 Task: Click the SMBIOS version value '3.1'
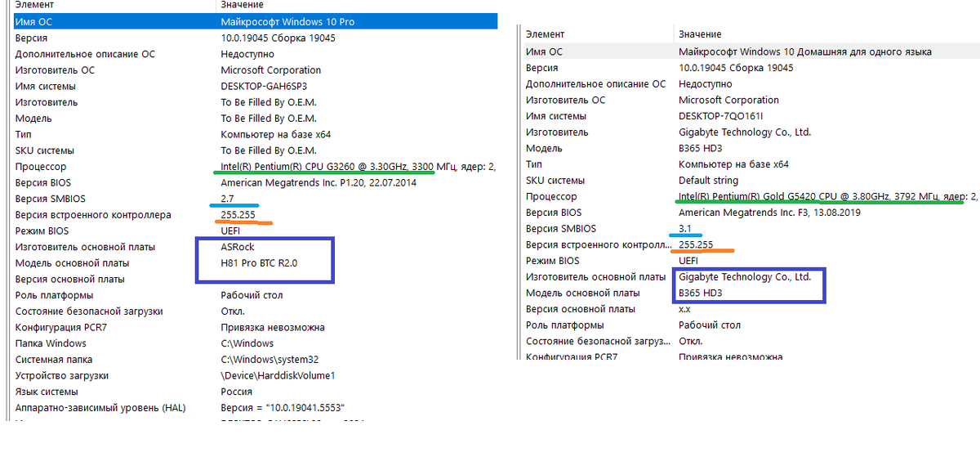point(685,229)
